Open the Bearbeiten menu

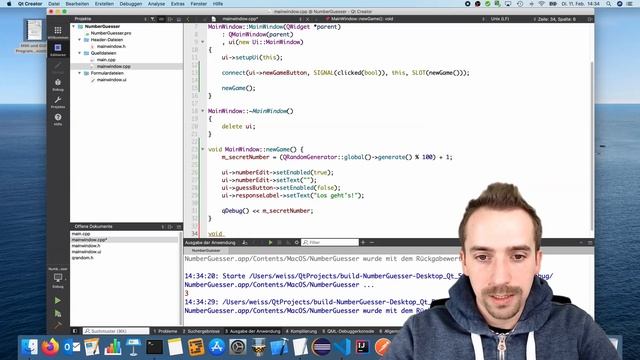pyautogui.click(x=77, y=4)
